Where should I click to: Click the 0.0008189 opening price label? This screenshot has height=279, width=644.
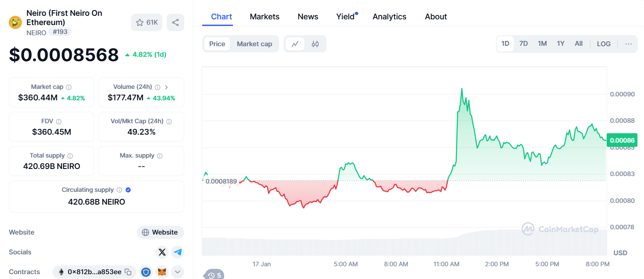(221, 181)
